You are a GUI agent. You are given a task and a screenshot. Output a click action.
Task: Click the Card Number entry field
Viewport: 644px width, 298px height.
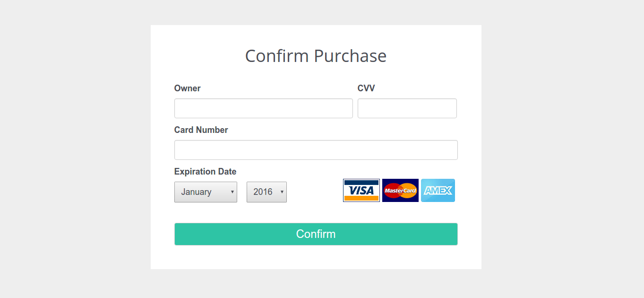coord(316,149)
